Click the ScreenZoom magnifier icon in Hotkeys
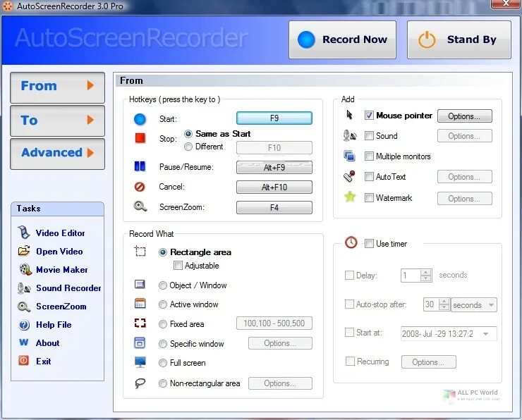The height and width of the screenshot is (420, 522). [140, 206]
